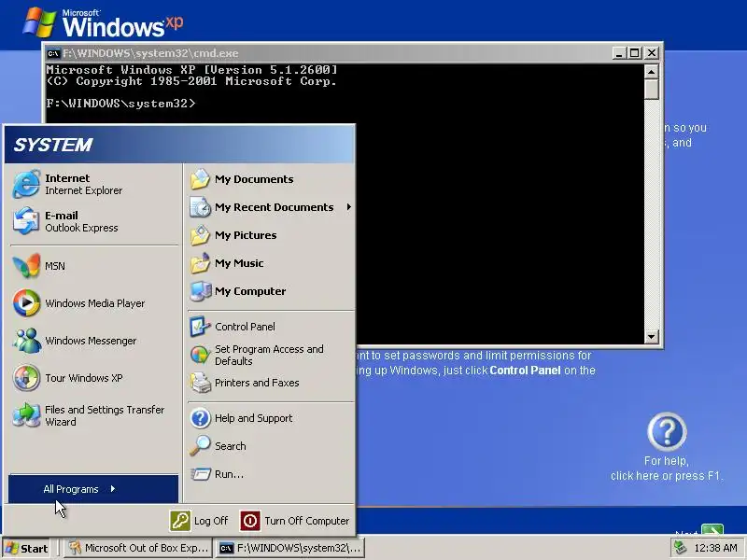This screenshot has width=747, height=560.
Task: Expand the All Programs menu
Action: 93,489
